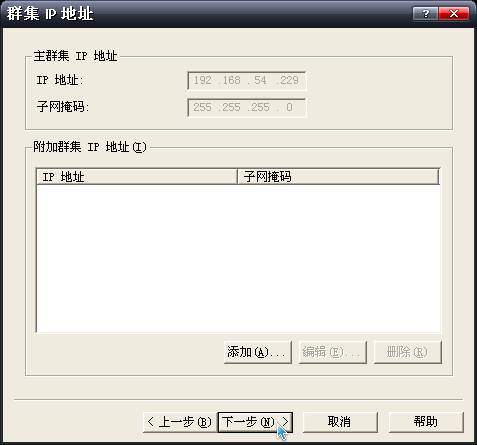Image resolution: width=477 pixels, height=445 pixels.
Task: Open help with the 帮助 button
Action: click(x=426, y=422)
